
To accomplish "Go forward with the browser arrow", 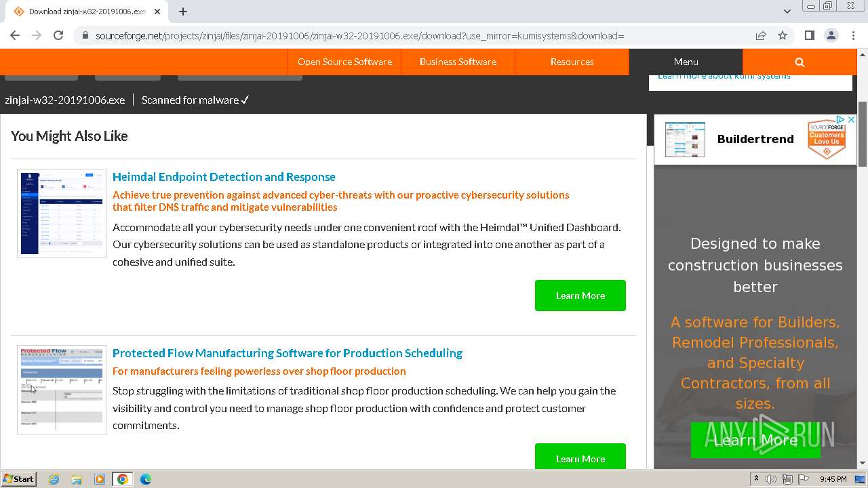I will [x=37, y=35].
